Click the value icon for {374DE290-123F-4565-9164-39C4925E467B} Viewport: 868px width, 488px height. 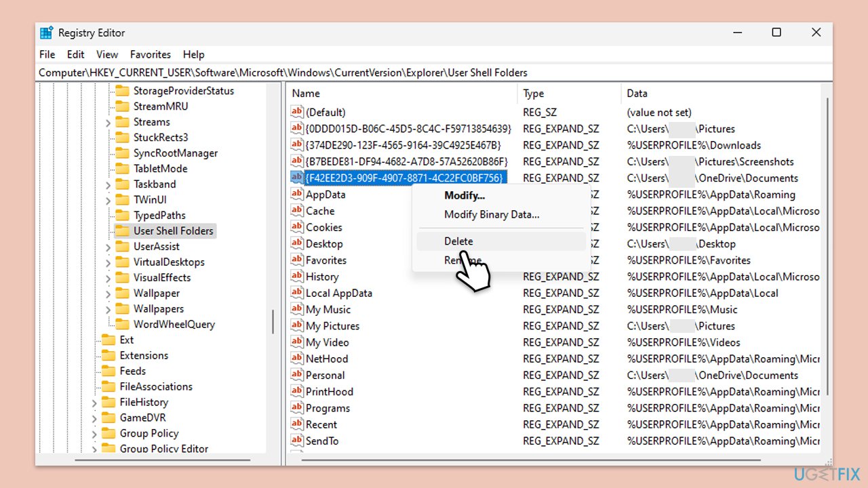coord(297,144)
